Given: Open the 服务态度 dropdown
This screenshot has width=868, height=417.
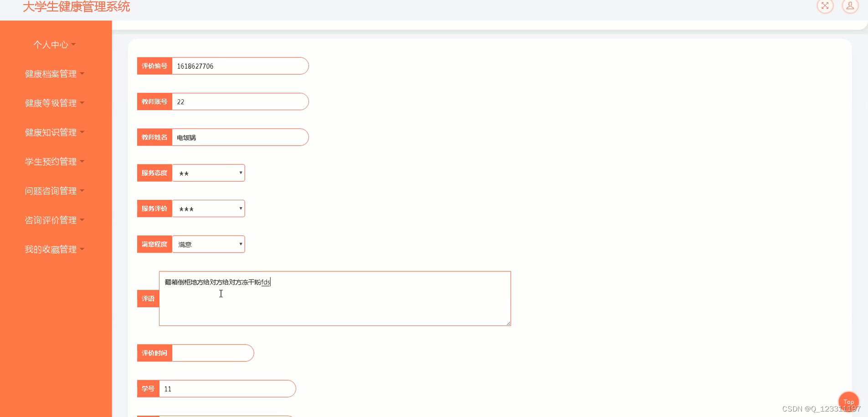Looking at the screenshot, I should click(x=209, y=173).
